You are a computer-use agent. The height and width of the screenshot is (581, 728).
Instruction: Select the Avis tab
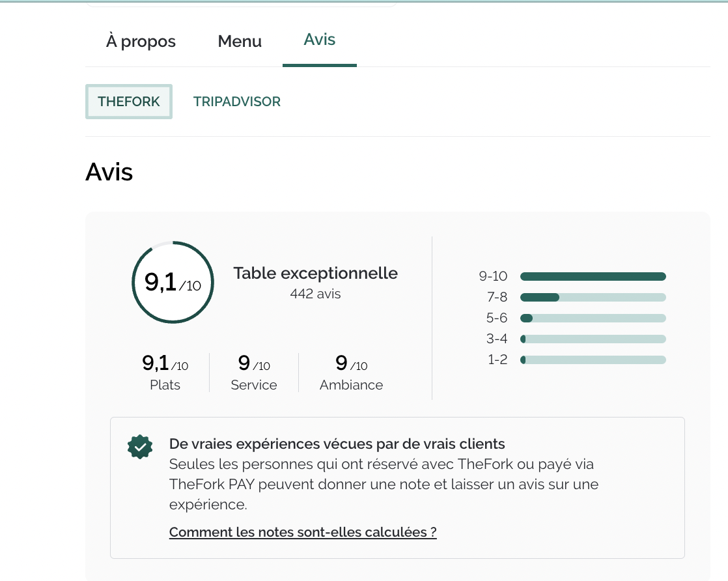pos(319,40)
